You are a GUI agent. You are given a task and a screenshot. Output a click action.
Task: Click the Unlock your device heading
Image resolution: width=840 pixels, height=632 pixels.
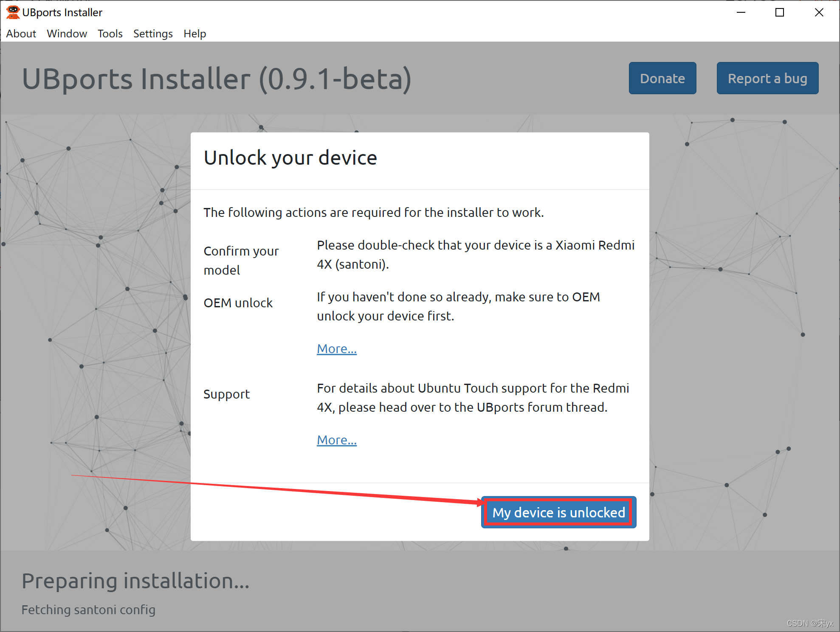coord(290,158)
